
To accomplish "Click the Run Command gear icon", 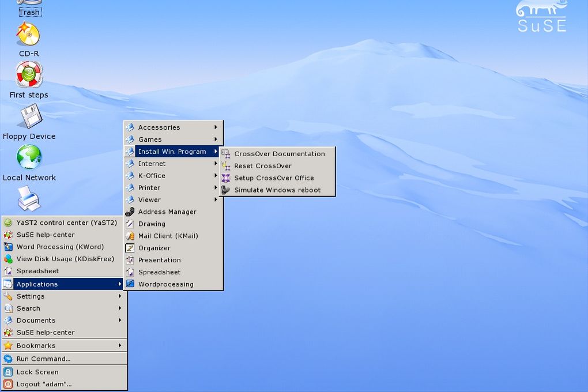I will 8,359.
